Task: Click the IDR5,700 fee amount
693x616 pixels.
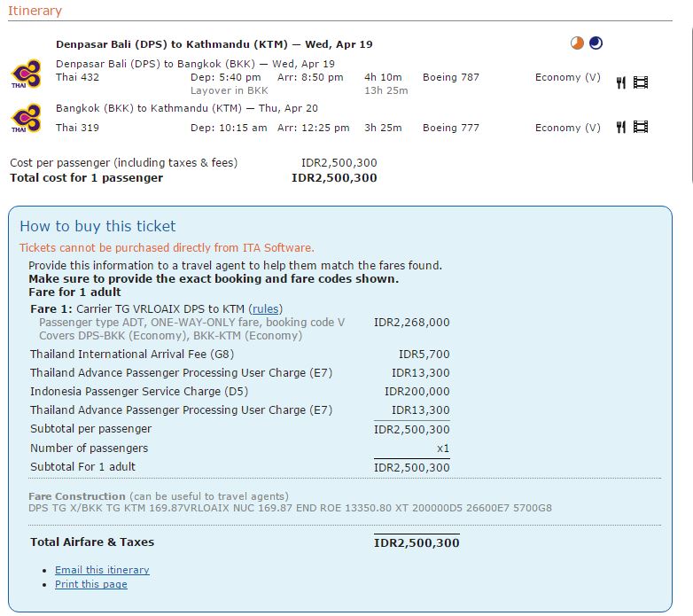Action: coord(424,355)
